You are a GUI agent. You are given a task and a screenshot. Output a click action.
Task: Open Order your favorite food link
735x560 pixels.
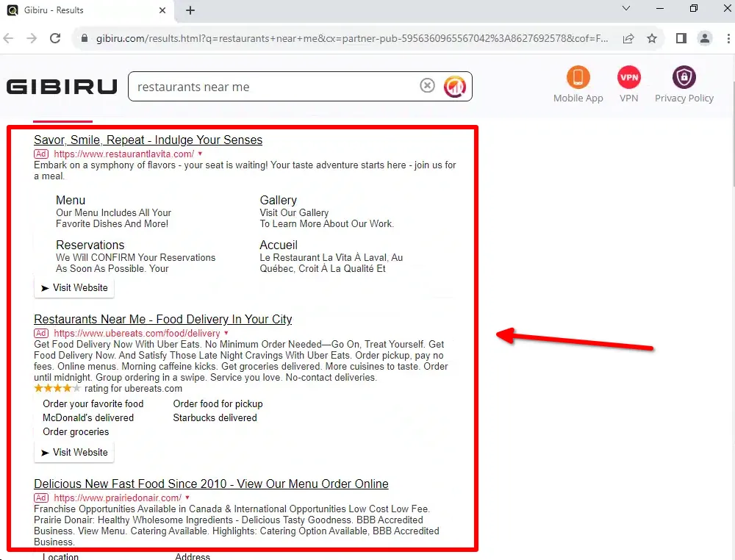coord(93,404)
